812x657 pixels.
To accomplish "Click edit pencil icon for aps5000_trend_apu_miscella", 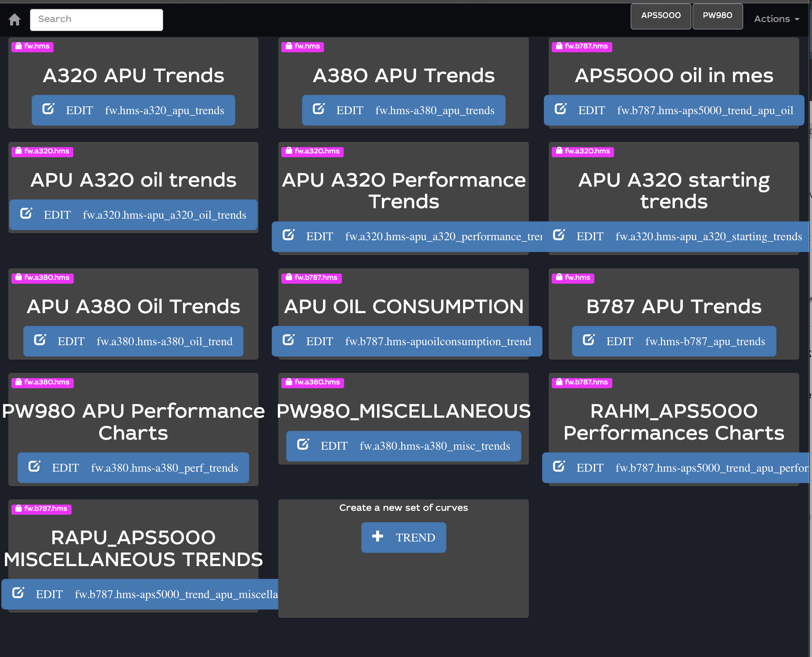I will pyautogui.click(x=18, y=593).
